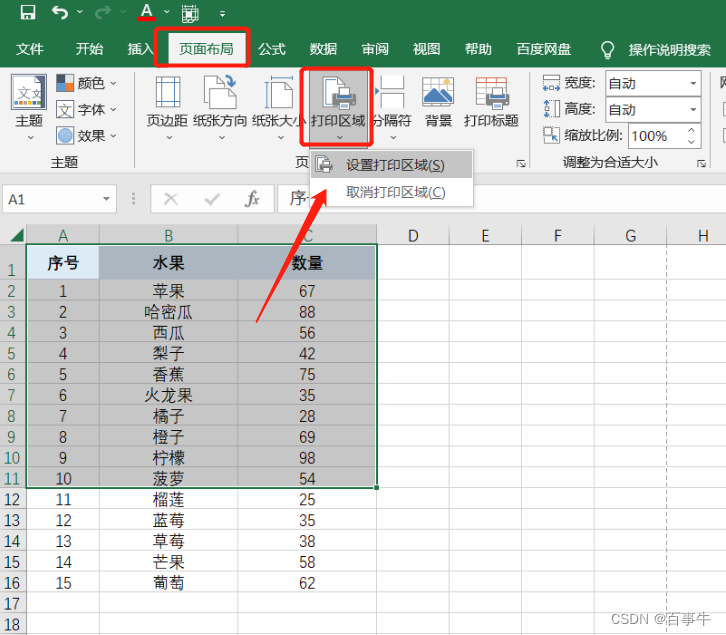Open the 百度网盘 ribbon tab

pos(544,49)
